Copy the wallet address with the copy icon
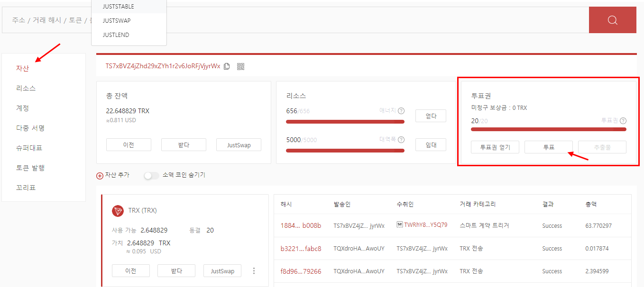 coord(227,66)
